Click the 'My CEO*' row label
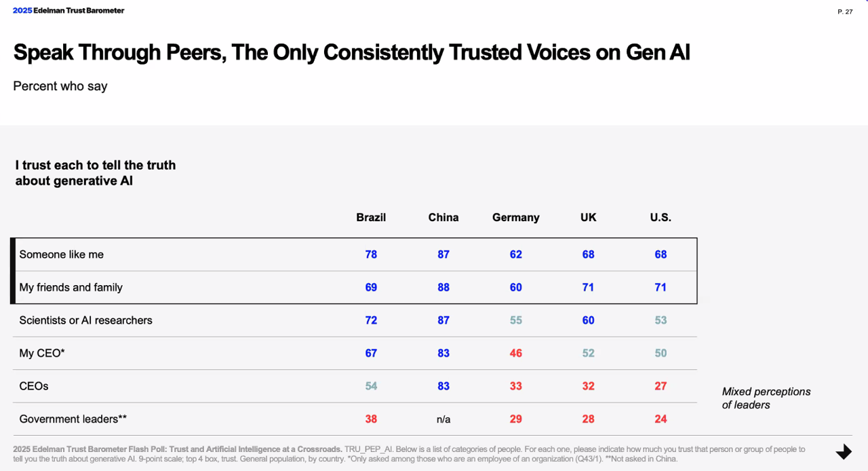This screenshot has height=471, width=868. coord(42,354)
